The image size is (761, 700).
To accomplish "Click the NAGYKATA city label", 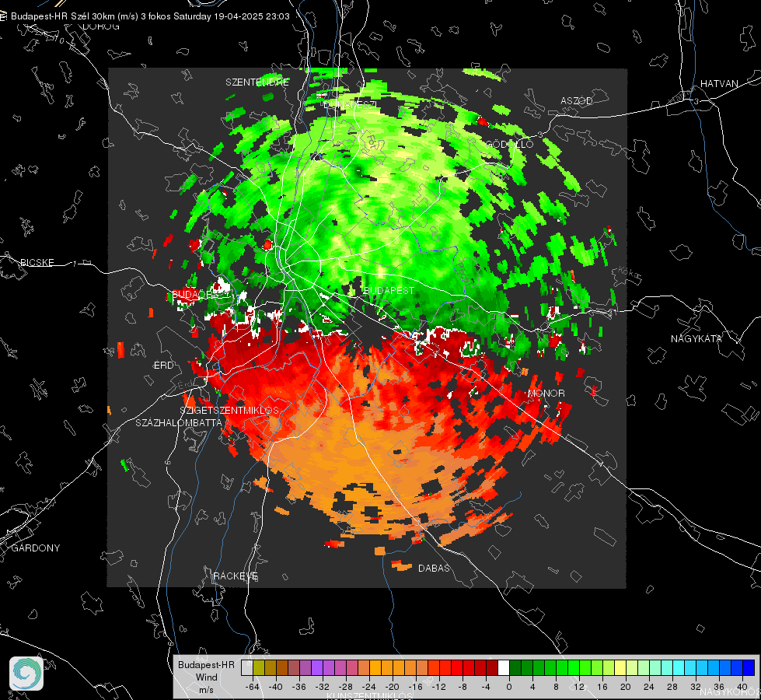I will pos(696,338).
